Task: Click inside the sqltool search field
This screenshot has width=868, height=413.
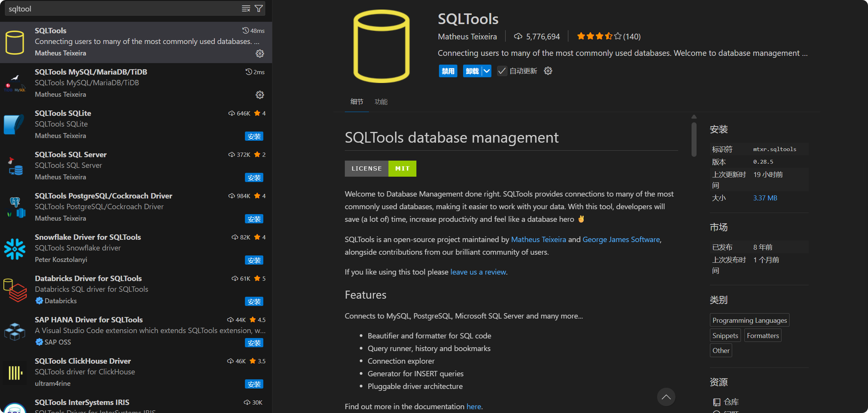Action: tap(115, 8)
